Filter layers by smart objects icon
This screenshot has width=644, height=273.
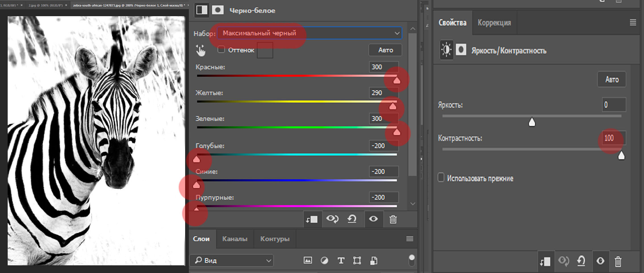374,260
